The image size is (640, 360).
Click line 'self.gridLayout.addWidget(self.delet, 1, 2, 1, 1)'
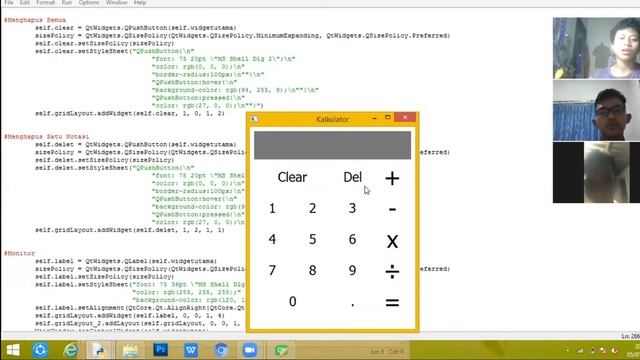tap(130, 230)
